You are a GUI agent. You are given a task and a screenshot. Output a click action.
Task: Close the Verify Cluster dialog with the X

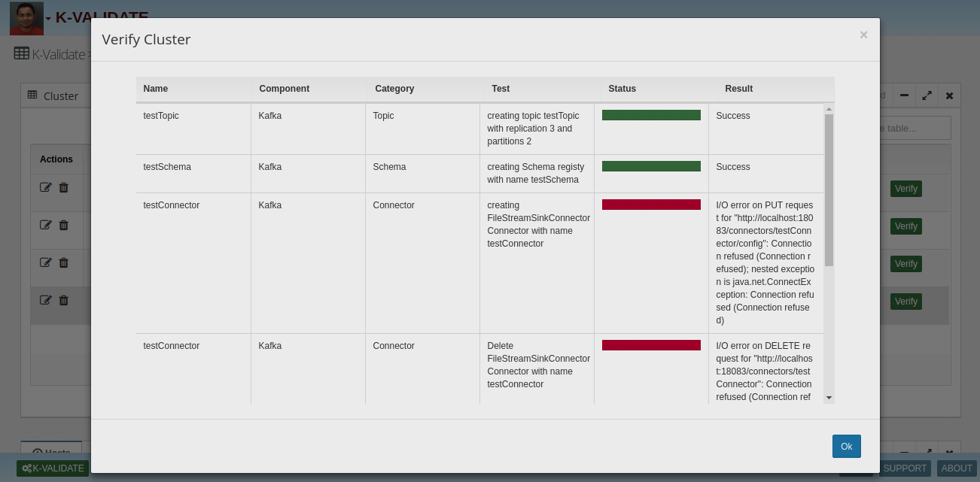click(x=863, y=35)
